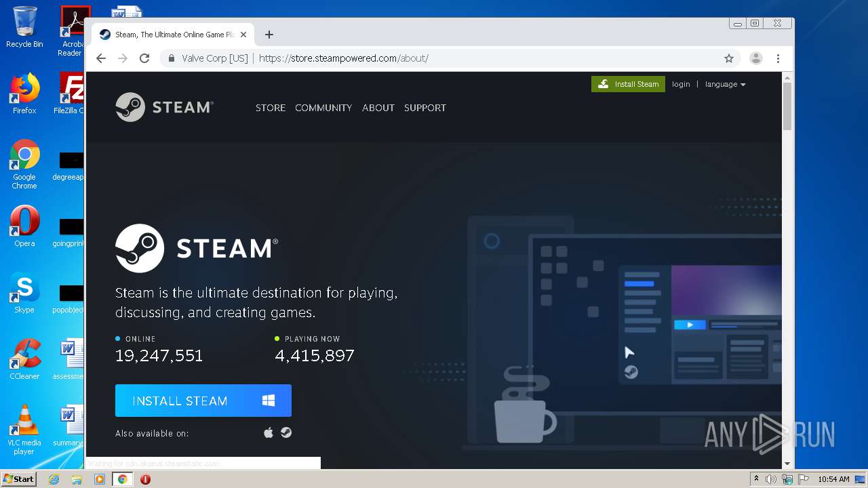Open the COMMUNITY menu
This screenshot has width=868, height=488.
tap(323, 108)
